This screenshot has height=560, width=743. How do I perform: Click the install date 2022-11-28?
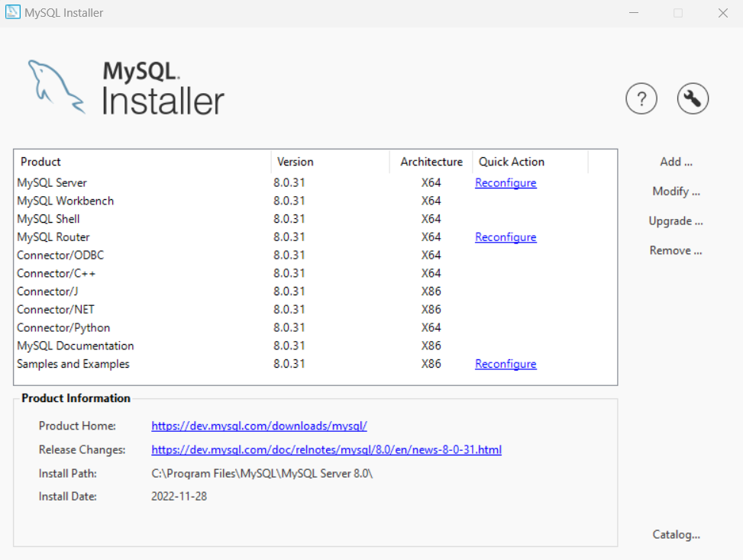[x=179, y=497]
